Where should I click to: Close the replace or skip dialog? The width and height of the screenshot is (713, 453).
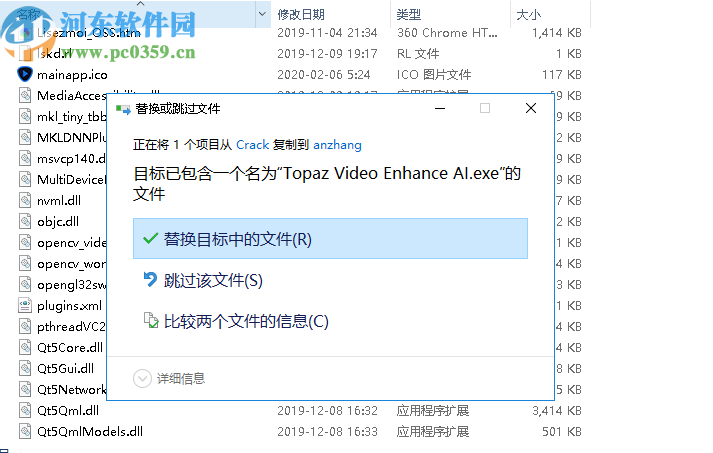[x=531, y=108]
